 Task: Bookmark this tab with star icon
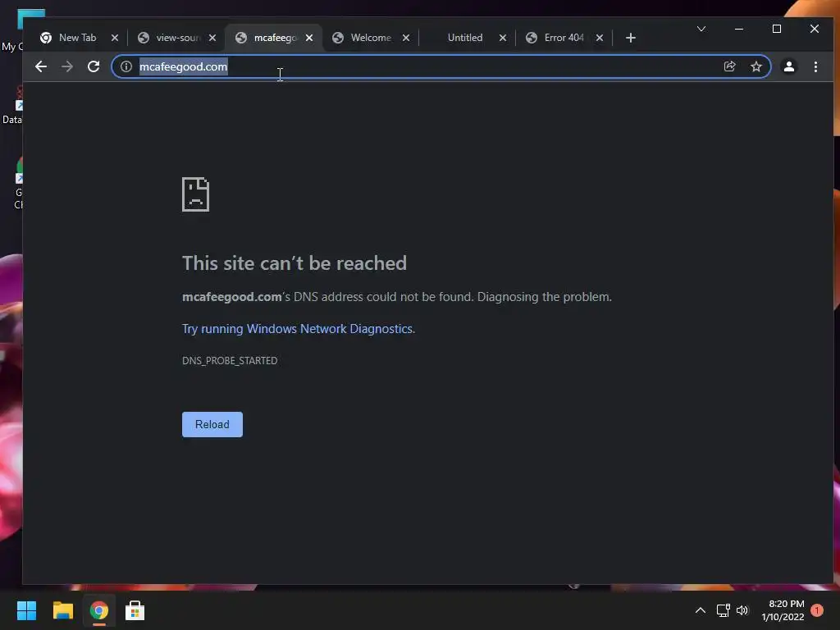click(x=756, y=66)
